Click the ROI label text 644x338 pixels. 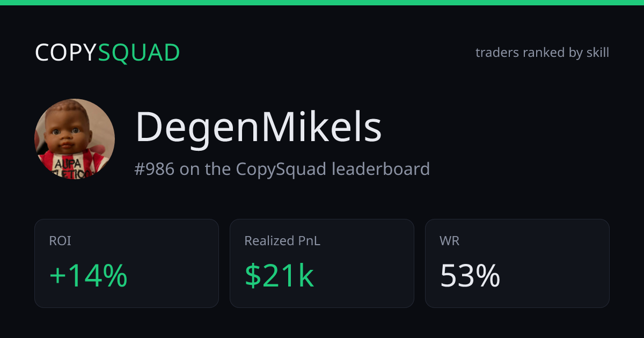pos(60,241)
